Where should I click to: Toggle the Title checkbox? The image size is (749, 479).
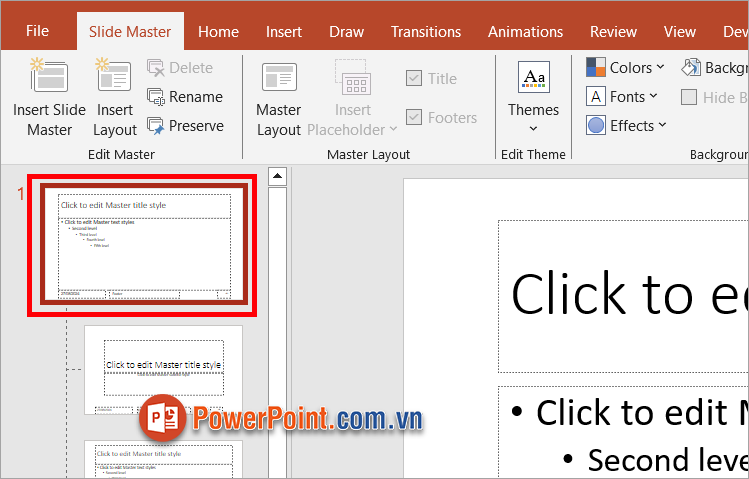pos(414,78)
